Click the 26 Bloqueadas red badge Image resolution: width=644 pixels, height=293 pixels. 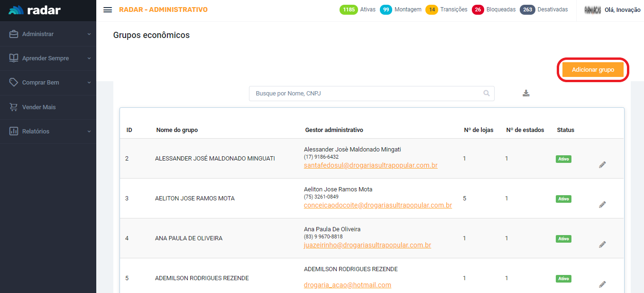478,9
